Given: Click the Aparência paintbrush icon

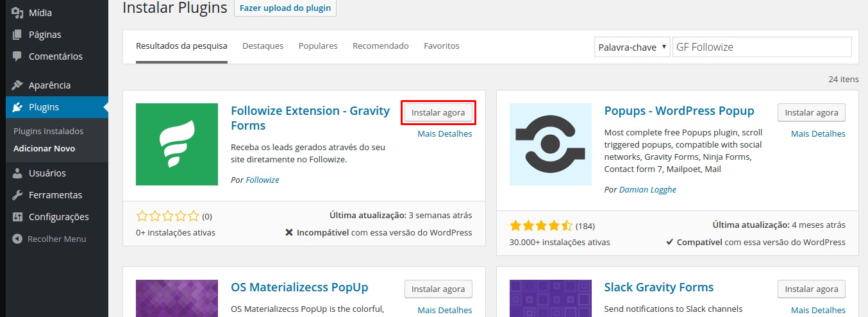Looking at the screenshot, I should pos(17,85).
